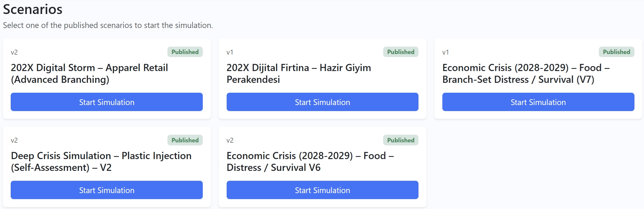Click the v2 label on Digital Storm card

(14, 52)
